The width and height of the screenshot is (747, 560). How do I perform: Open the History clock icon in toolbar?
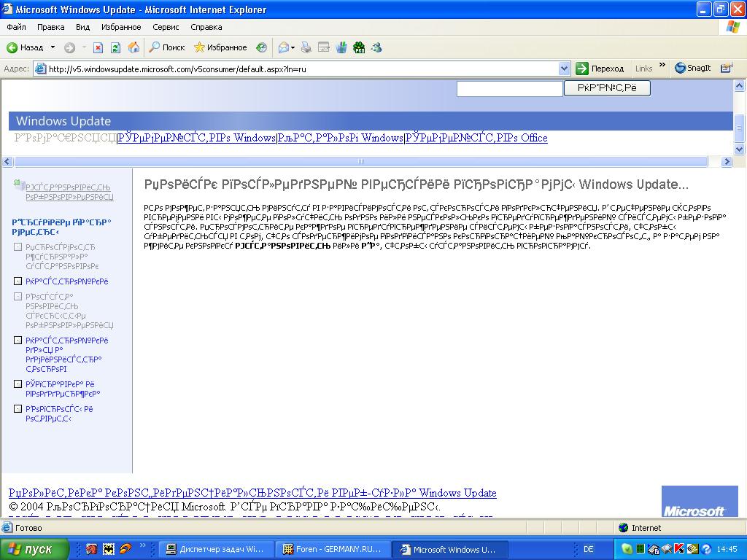click(262, 47)
